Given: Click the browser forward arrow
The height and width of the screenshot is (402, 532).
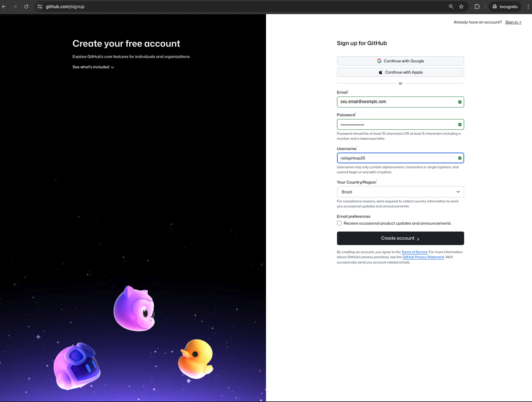Looking at the screenshot, I should click(x=15, y=7).
